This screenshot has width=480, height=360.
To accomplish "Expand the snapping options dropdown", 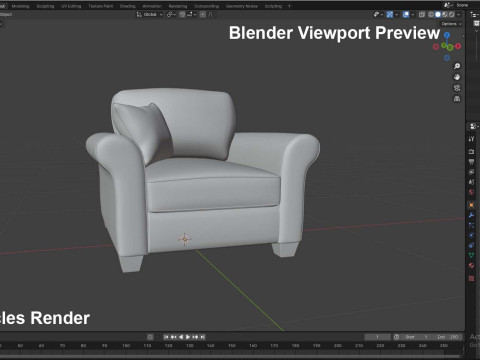I will click(192, 15).
